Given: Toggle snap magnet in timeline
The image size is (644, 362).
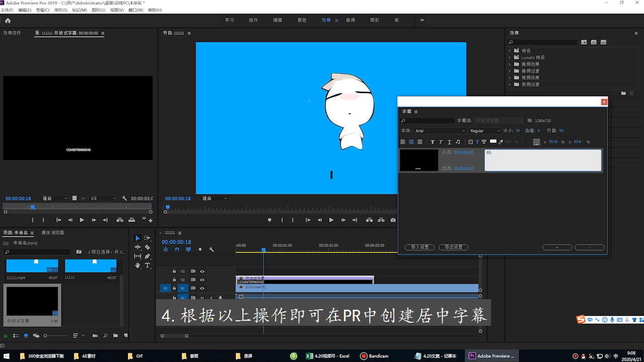Looking at the screenshot, I should coord(177,249).
